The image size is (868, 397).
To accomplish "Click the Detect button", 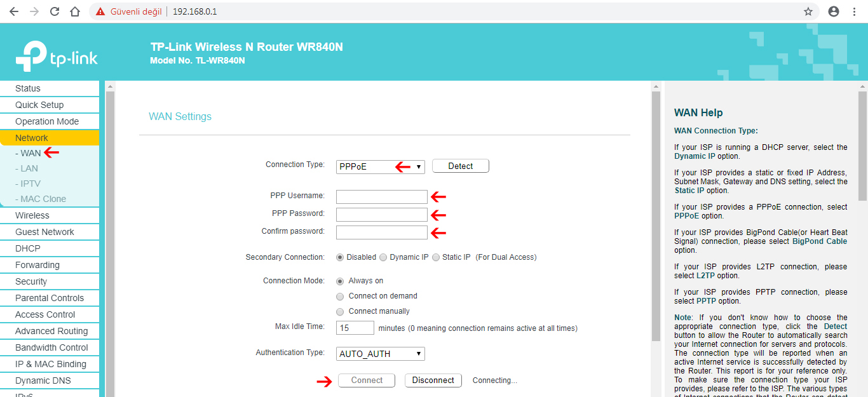I will point(461,166).
